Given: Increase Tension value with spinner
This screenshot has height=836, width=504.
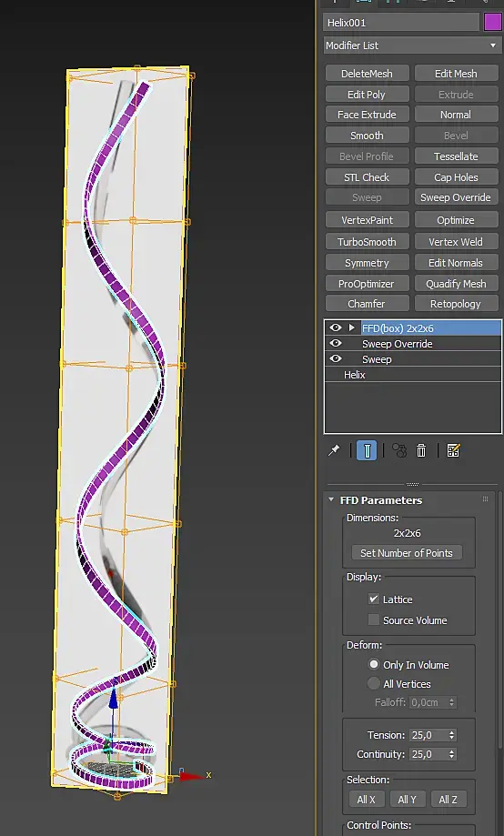Looking at the screenshot, I should pyautogui.click(x=452, y=732).
